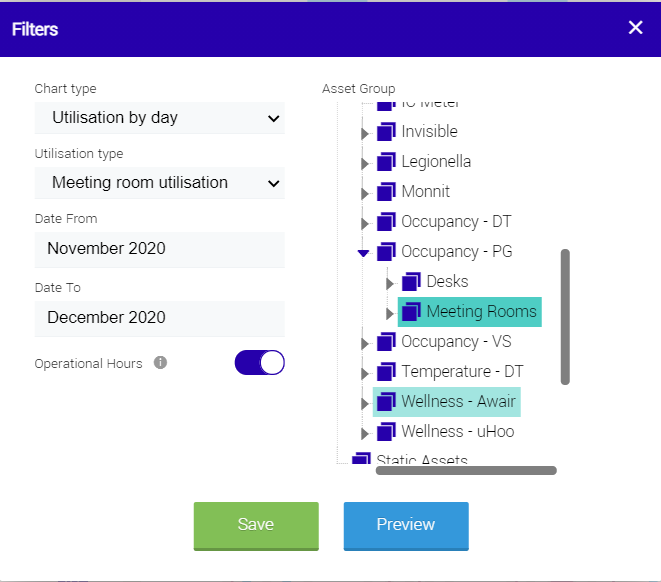Click the Meeting Rooms folder icon
The height and width of the screenshot is (582, 661).
coord(411,311)
